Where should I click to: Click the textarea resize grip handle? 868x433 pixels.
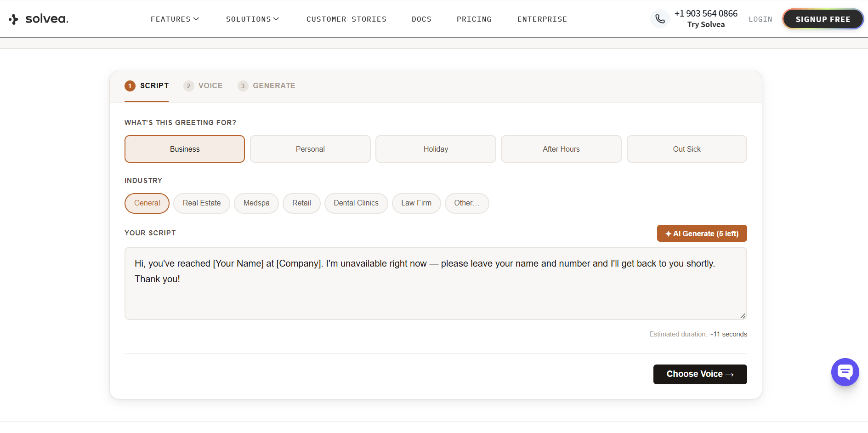743,316
